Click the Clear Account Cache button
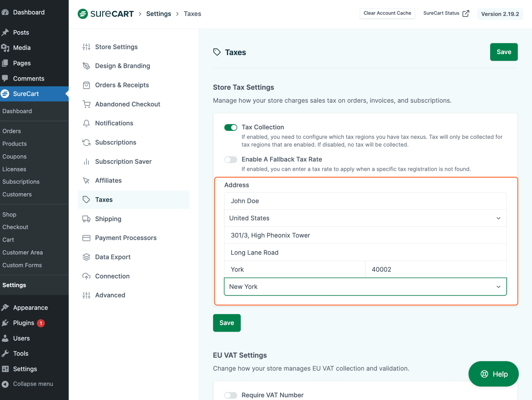The height and width of the screenshot is (400, 532). pos(387,13)
